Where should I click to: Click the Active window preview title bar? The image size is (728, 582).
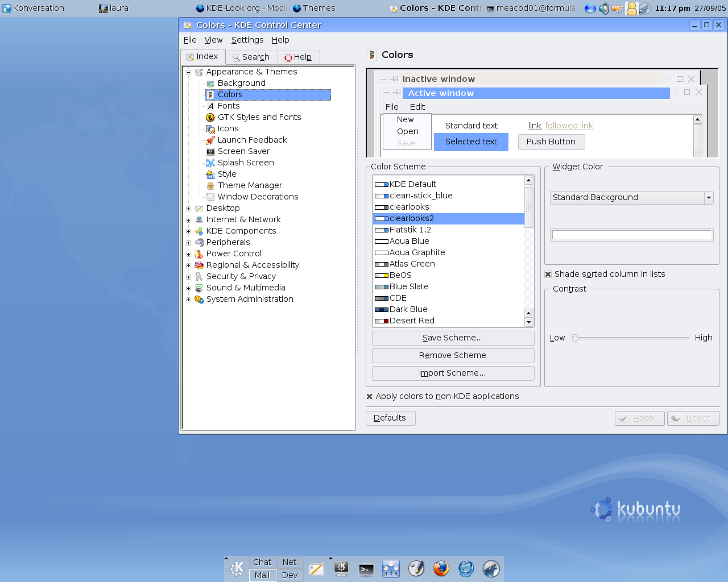click(x=536, y=93)
